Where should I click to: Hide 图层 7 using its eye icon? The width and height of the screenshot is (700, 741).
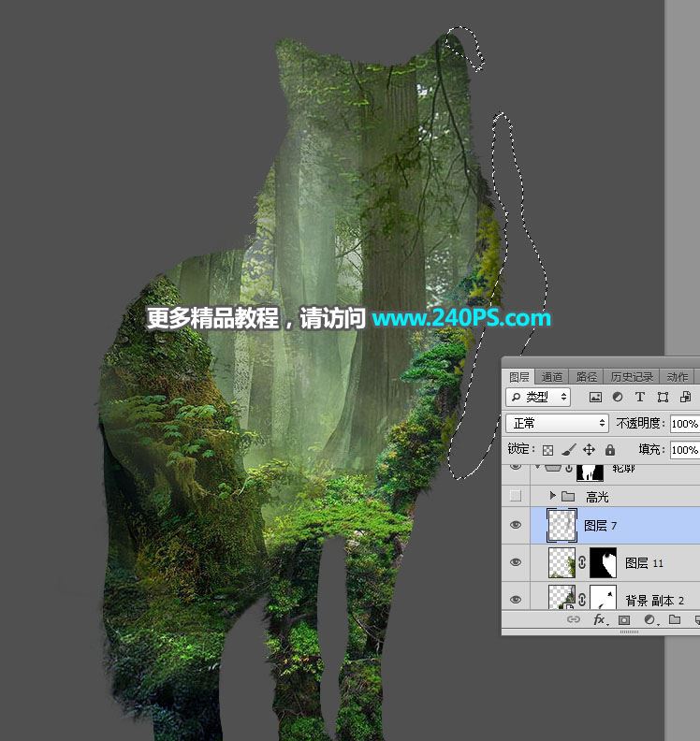pyautogui.click(x=515, y=526)
